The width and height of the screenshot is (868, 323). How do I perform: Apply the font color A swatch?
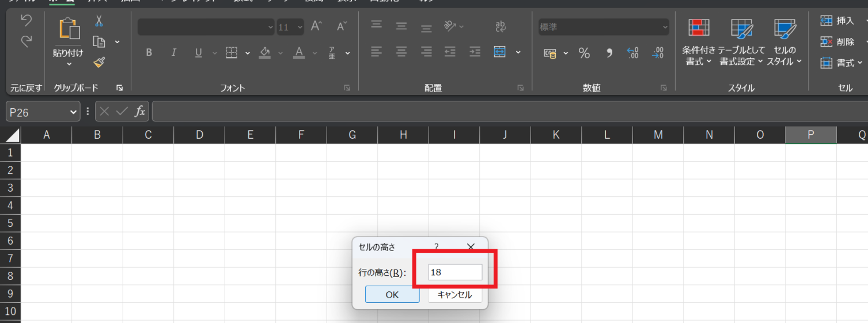298,52
